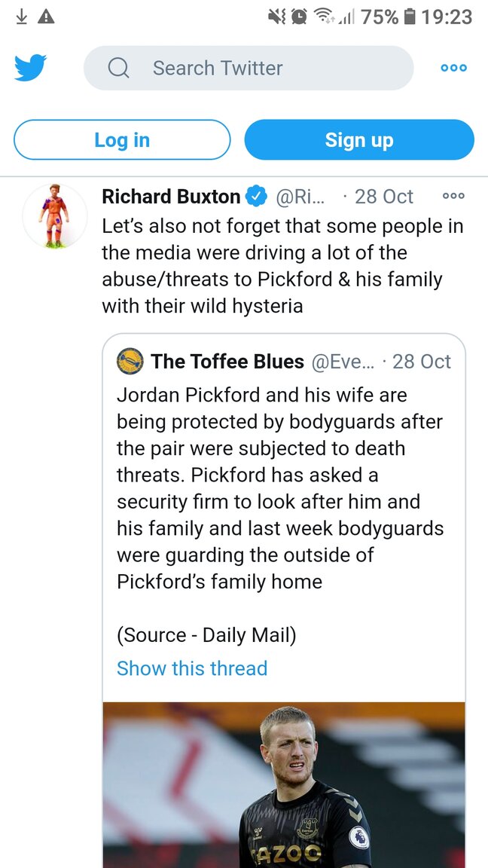Image resolution: width=488 pixels, height=868 pixels.
Task: Tap the Twitter bird logo
Action: (30, 68)
